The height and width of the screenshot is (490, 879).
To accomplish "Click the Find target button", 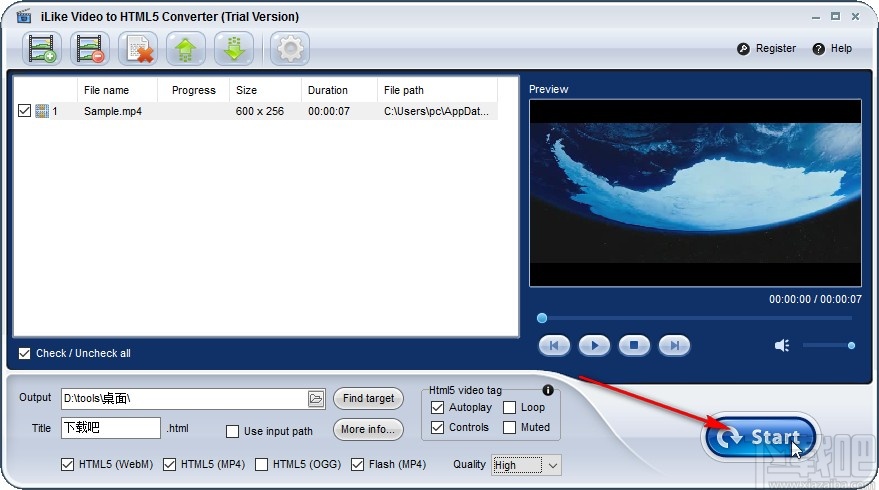I will 368,399.
